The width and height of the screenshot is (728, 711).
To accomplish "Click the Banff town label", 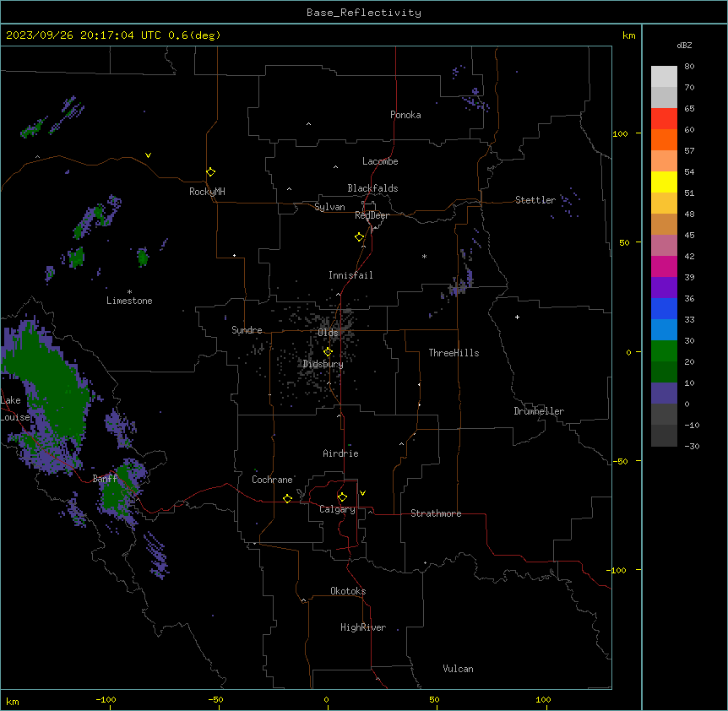I will (105, 479).
